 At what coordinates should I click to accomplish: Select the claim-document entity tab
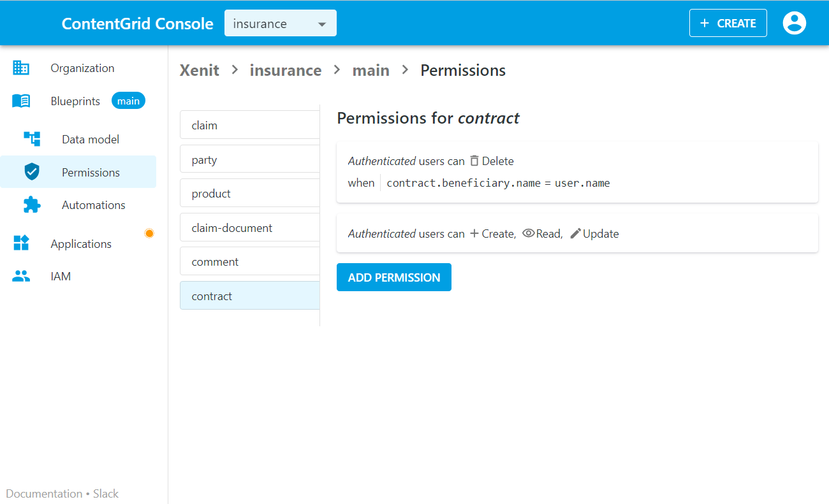(249, 227)
